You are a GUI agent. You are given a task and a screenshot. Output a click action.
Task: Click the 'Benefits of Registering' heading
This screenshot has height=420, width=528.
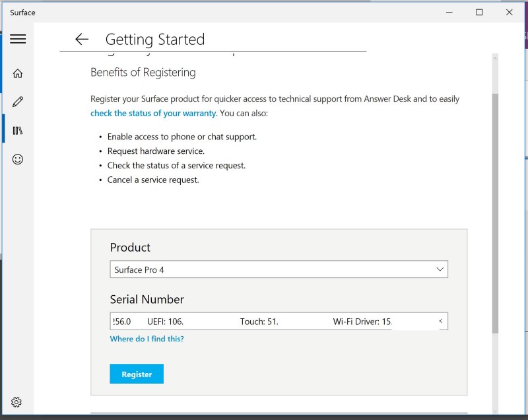pos(143,73)
